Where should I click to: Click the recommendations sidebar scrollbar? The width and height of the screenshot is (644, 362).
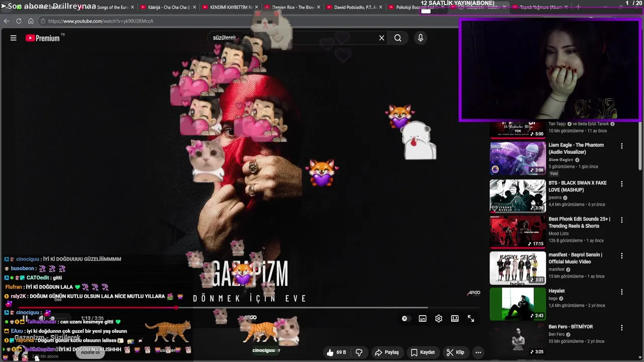(640, 146)
